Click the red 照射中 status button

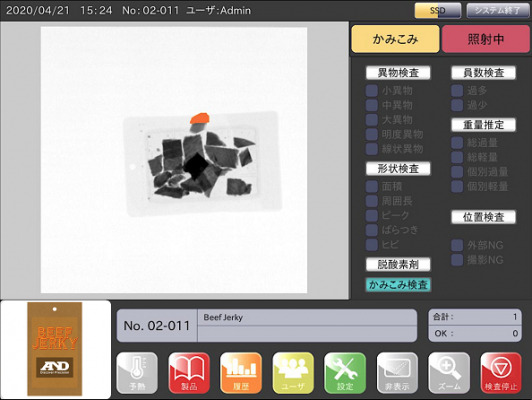click(486, 39)
